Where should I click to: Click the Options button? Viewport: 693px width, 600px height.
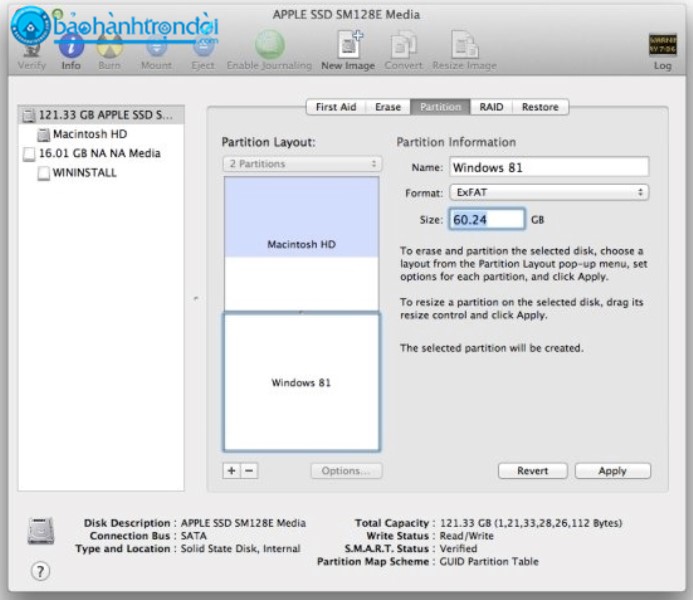click(x=346, y=471)
